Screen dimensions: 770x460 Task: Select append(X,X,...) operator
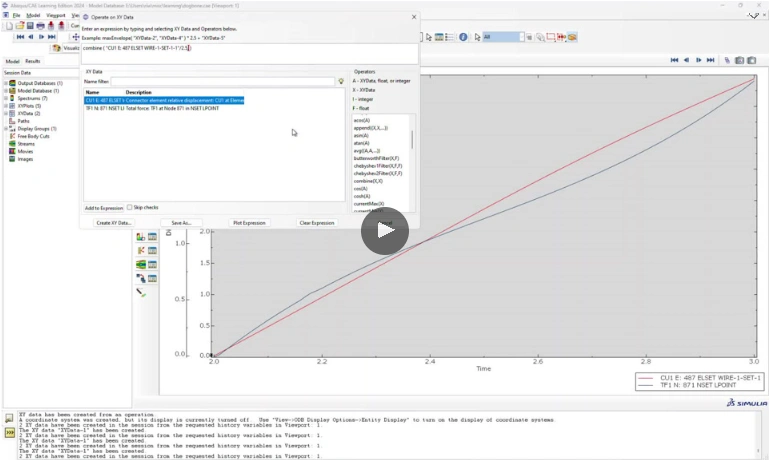pyautogui.click(x=371, y=128)
